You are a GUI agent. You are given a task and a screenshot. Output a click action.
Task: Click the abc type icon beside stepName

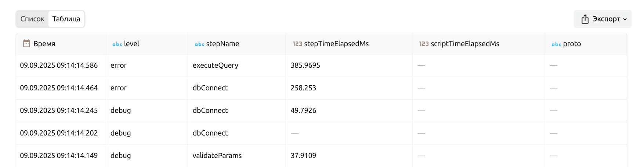click(199, 44)
